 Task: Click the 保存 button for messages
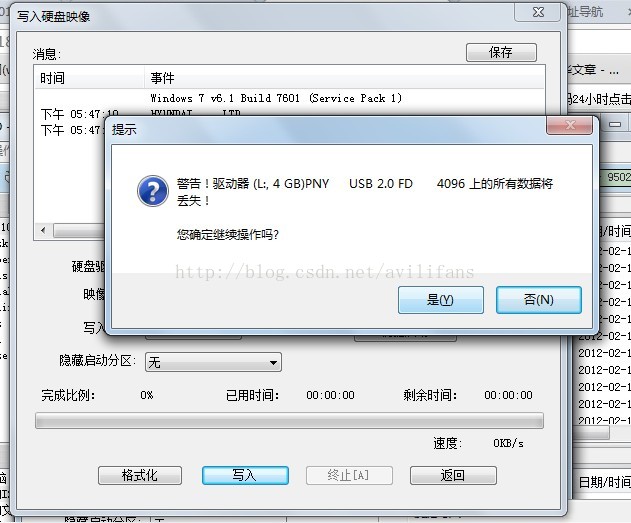click(x=501, y=52)
